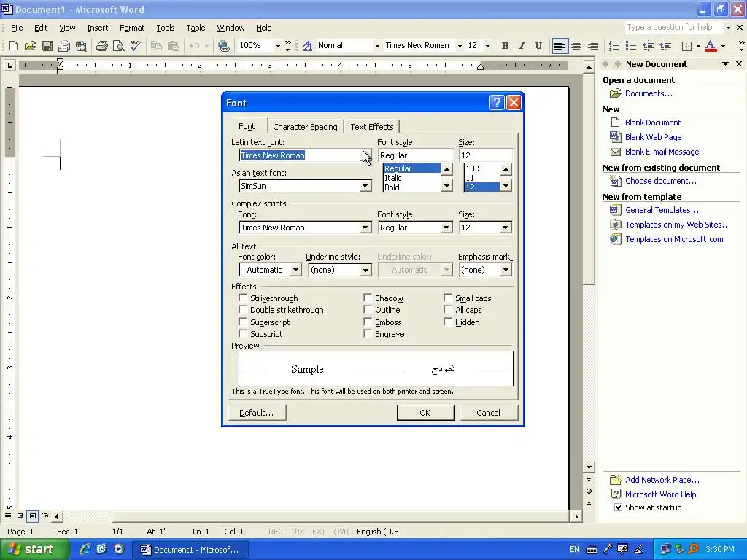Click the Font Color A toolbar button
The height and width of the screenshot is (560, 747).
pos(711,46)
